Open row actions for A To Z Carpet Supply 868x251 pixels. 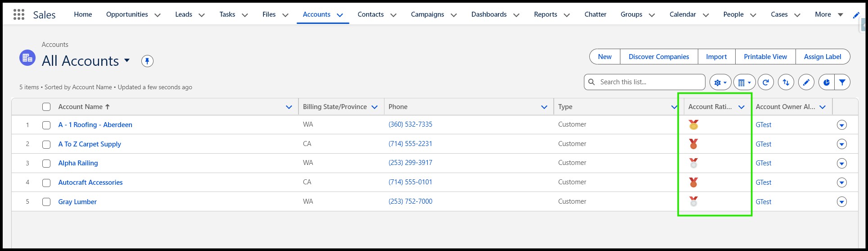tap(842, 144)
